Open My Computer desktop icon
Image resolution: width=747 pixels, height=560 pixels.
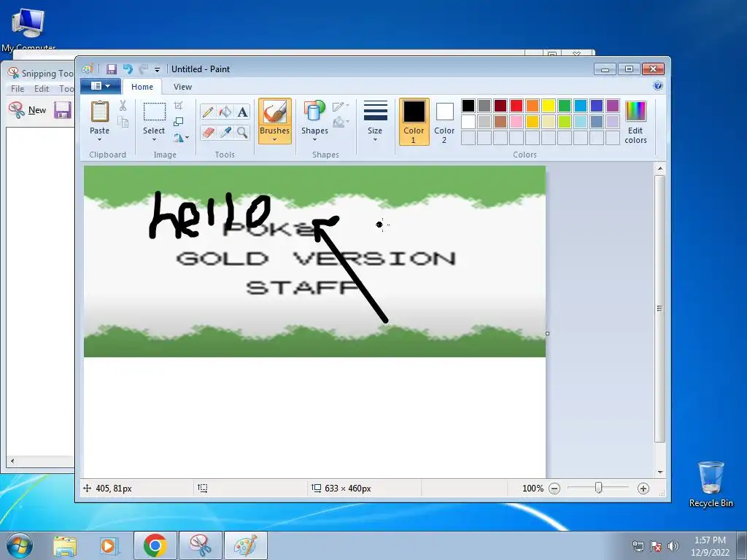pos(28,29)
